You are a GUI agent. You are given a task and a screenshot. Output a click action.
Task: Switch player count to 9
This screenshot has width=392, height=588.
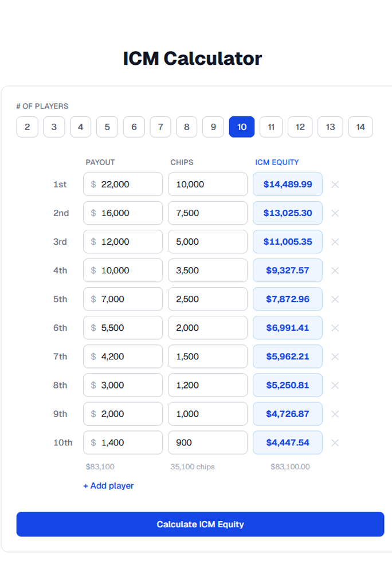pos(213,127)
